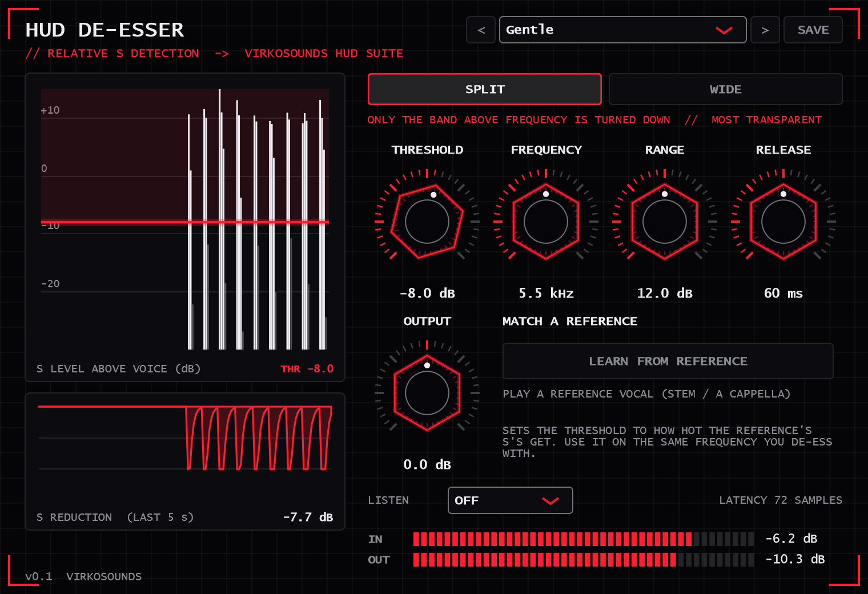Click the IN level meter

(x=584, y=539)
